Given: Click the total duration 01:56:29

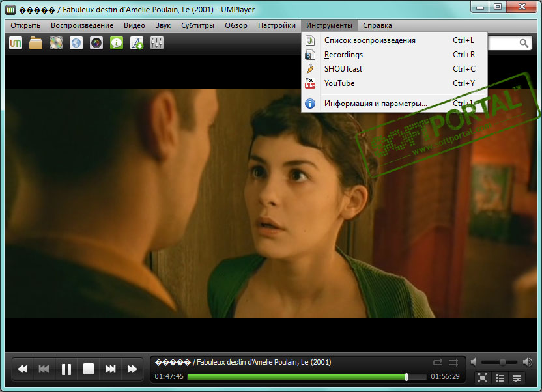Looking at the screenshot, I should click(x=445, y=376).
